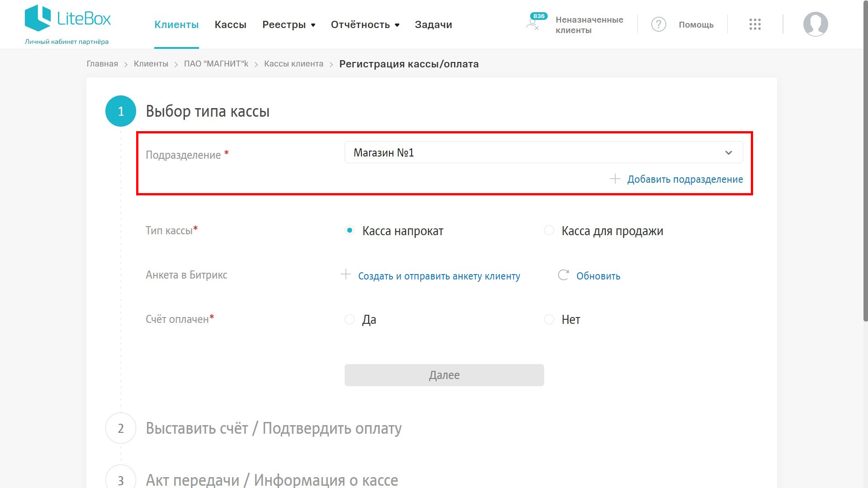Click the Добавить подразделение link

[x=685, y=179]
